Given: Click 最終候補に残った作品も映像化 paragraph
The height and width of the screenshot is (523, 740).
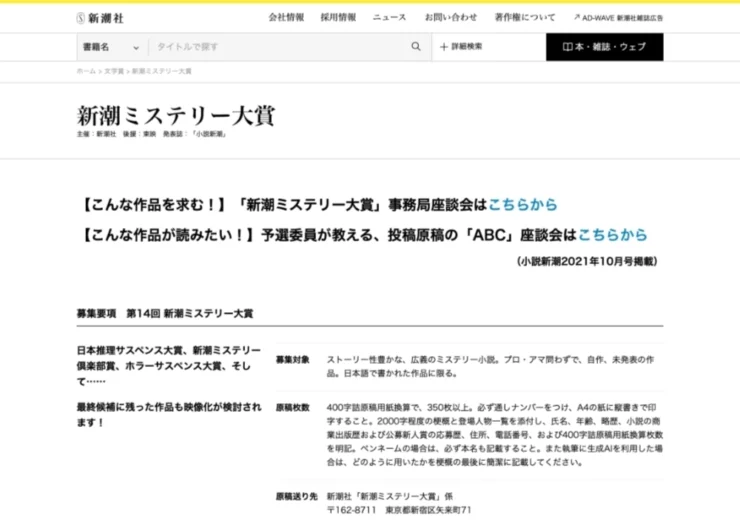Looking at the screenshot, I should pyautogui.click(x=169, y=414).
